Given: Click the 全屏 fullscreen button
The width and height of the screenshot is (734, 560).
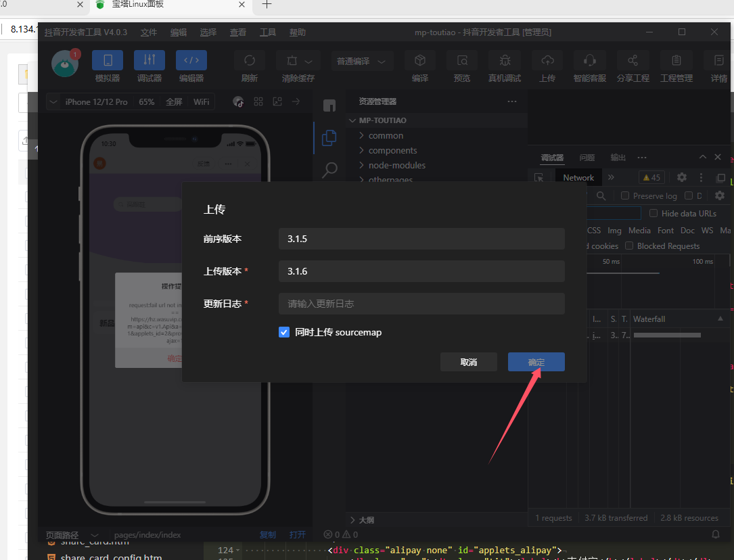Looking at the screenshot, I should coord(174,102).
